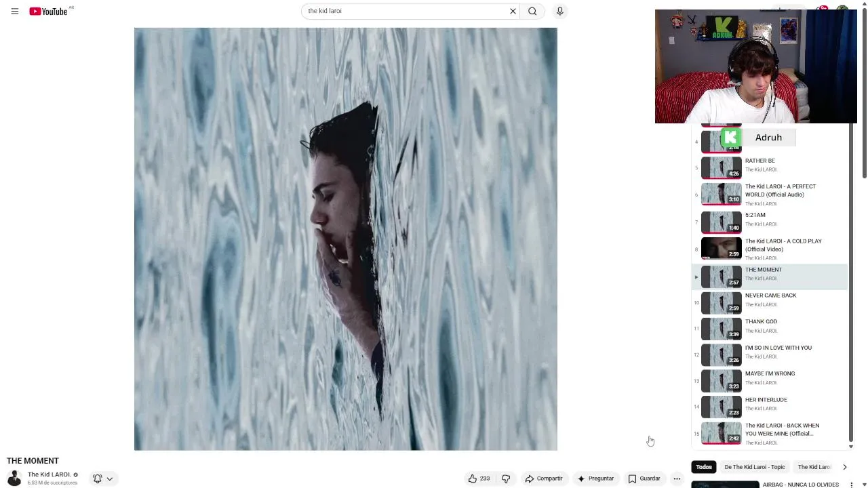
Task: Go to YouTube home via logo
Action: pyautogui.click(x=48, y=11)
